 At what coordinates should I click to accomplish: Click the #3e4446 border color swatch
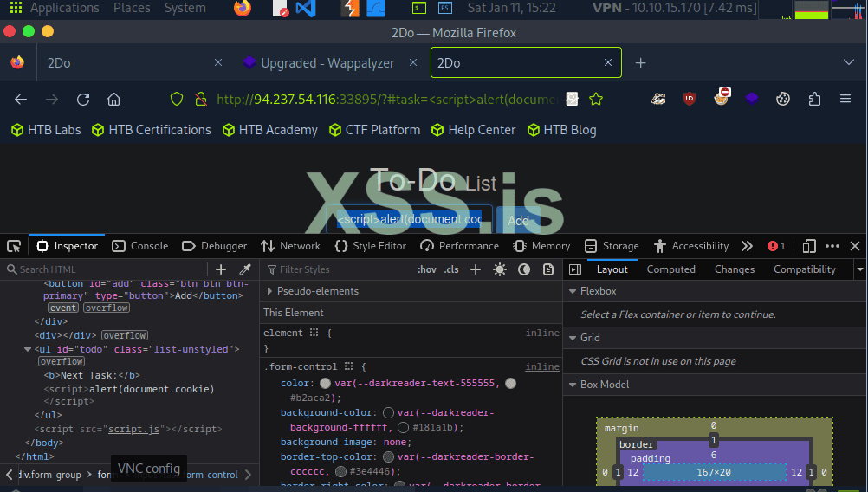[x=341, y=471]
